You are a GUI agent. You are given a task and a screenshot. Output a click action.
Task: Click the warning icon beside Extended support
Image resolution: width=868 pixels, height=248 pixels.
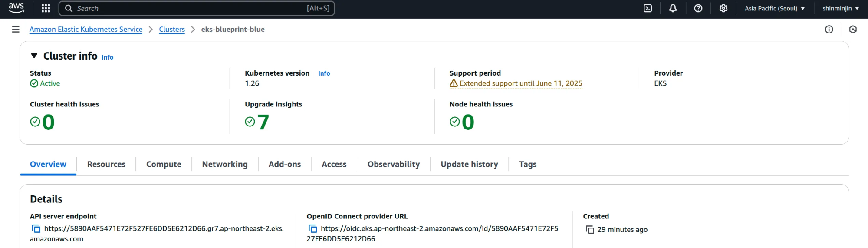pyautogui.click(x=454, y=83)
